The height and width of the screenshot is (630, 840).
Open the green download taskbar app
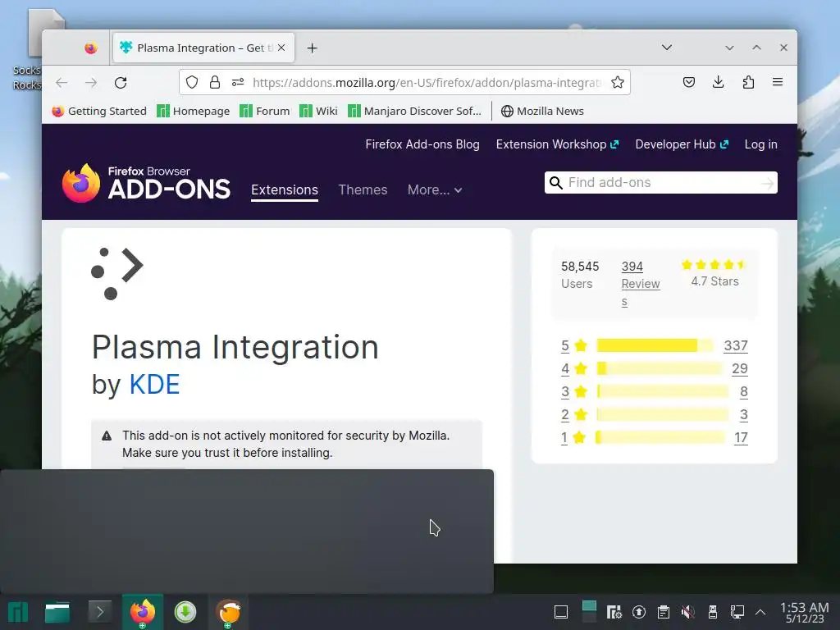(185, 612)
